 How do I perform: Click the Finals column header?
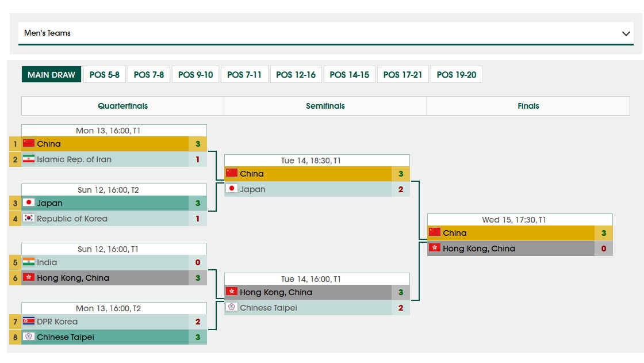[x=528, y=106]
